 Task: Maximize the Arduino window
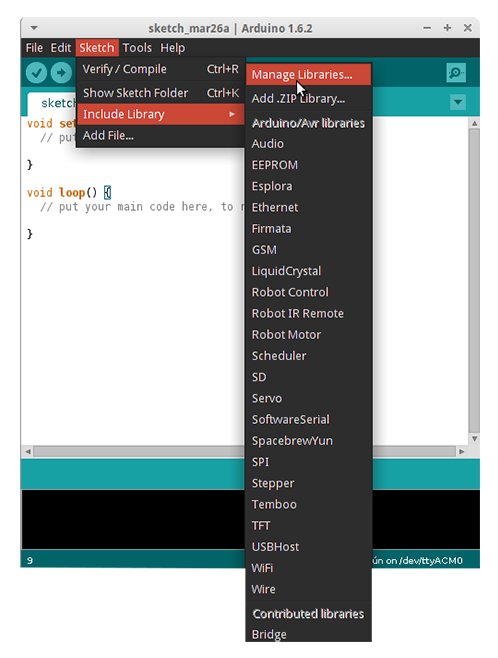(447, 28)
